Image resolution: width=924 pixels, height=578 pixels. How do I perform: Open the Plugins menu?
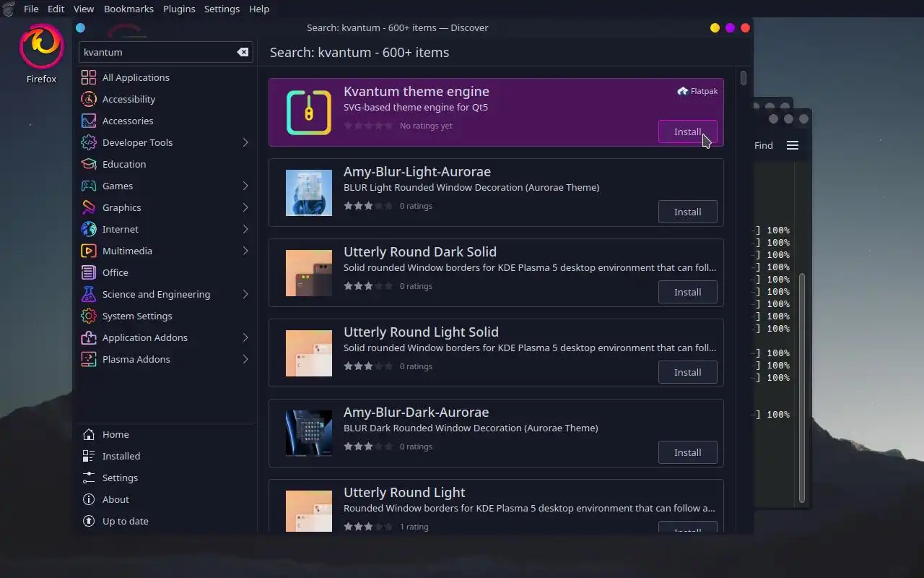point(179,9)
